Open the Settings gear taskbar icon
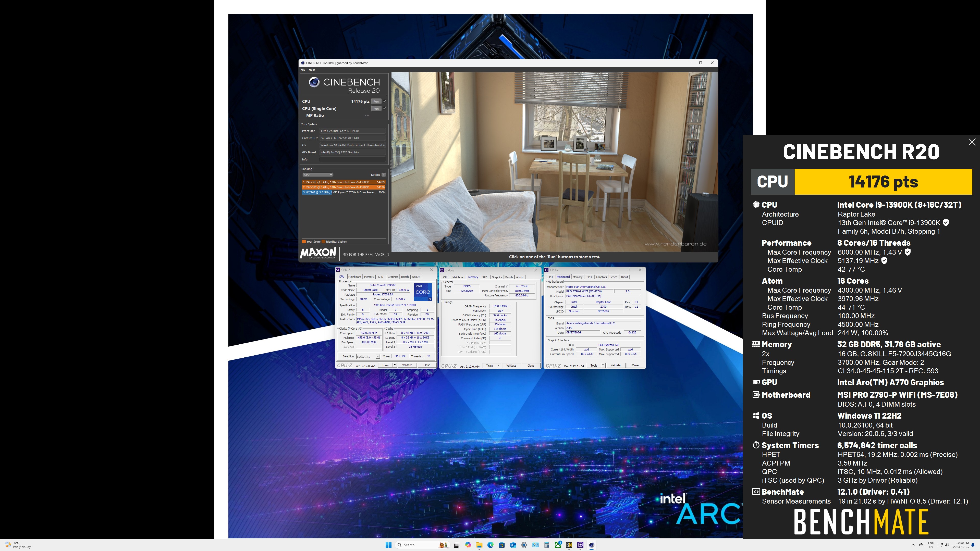Image resolution: width=980 pixels, height=551 pixels. [524, 545]
